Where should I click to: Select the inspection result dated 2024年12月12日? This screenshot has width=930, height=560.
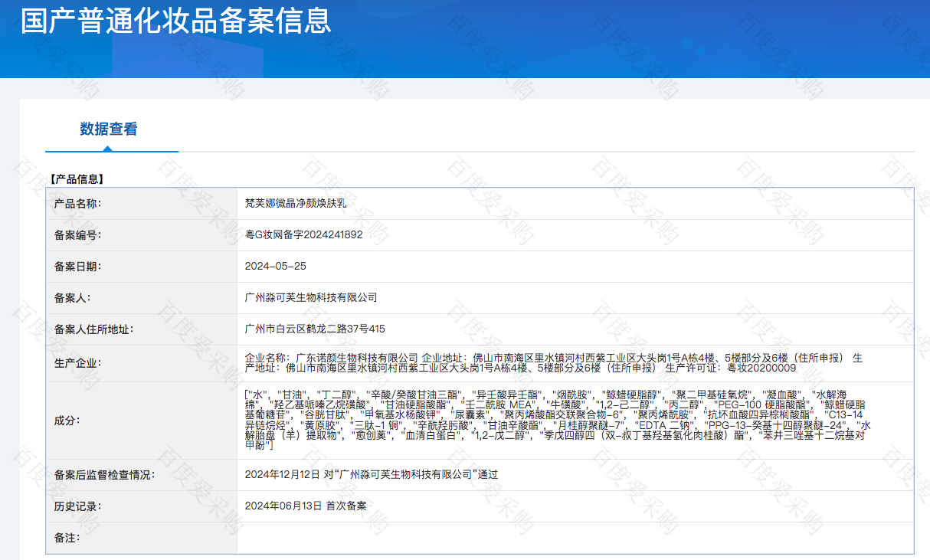click(371, 475)
